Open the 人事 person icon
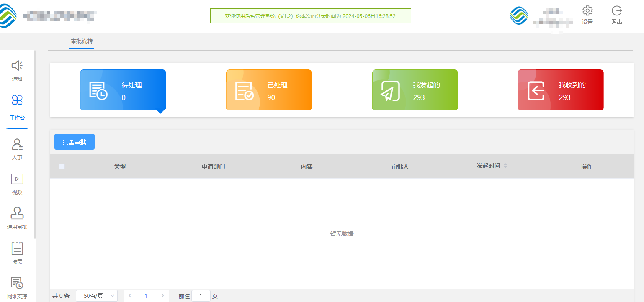The width and height of the screenshot is (644, 302). [17, 145]
